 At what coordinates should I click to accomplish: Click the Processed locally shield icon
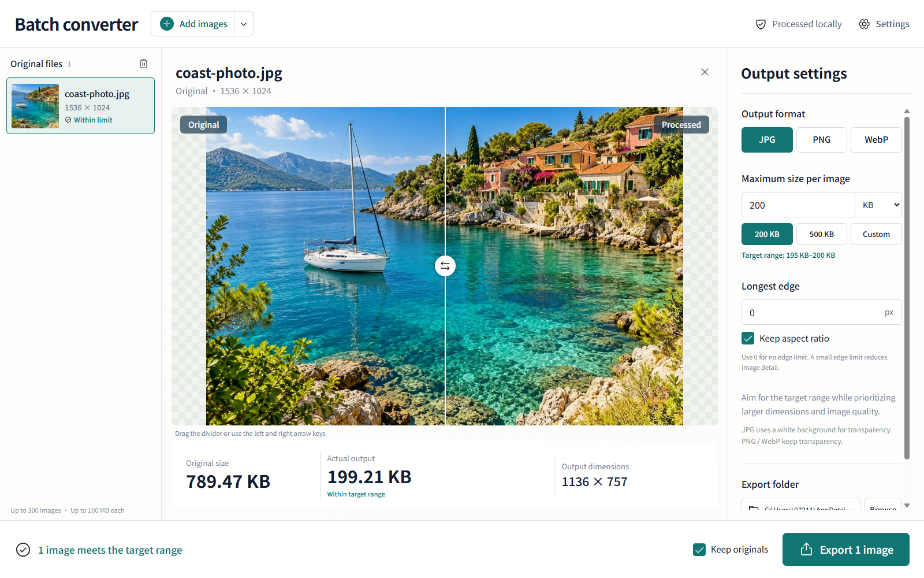click(761, 24)
